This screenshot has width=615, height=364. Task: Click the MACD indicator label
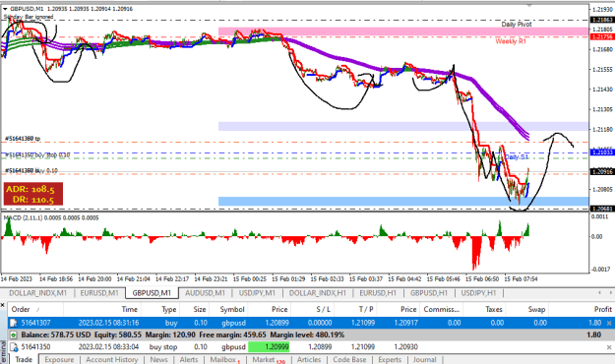point(51,217)
